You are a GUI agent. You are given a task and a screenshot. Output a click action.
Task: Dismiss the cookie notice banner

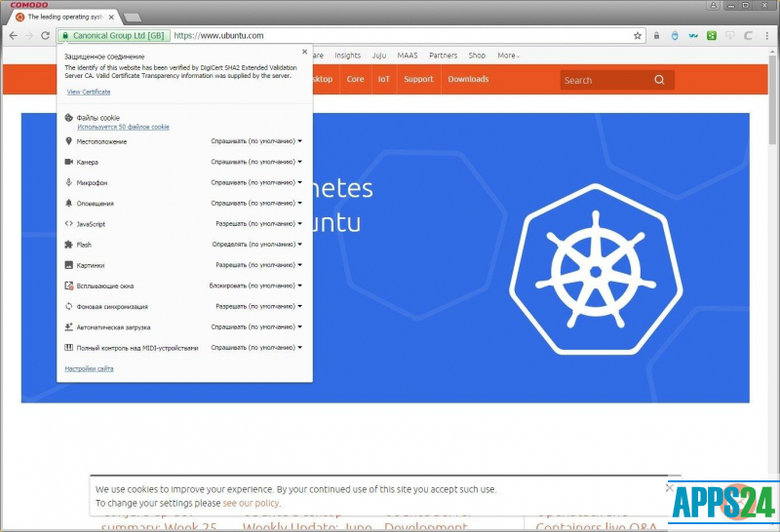click(670, 488)
